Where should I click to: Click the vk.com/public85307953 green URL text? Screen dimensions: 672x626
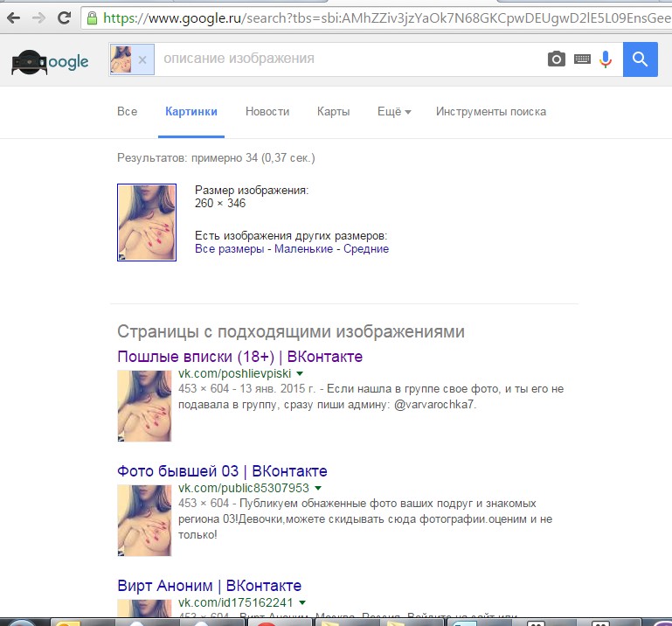pyautogui.click(x=244, y=488)
